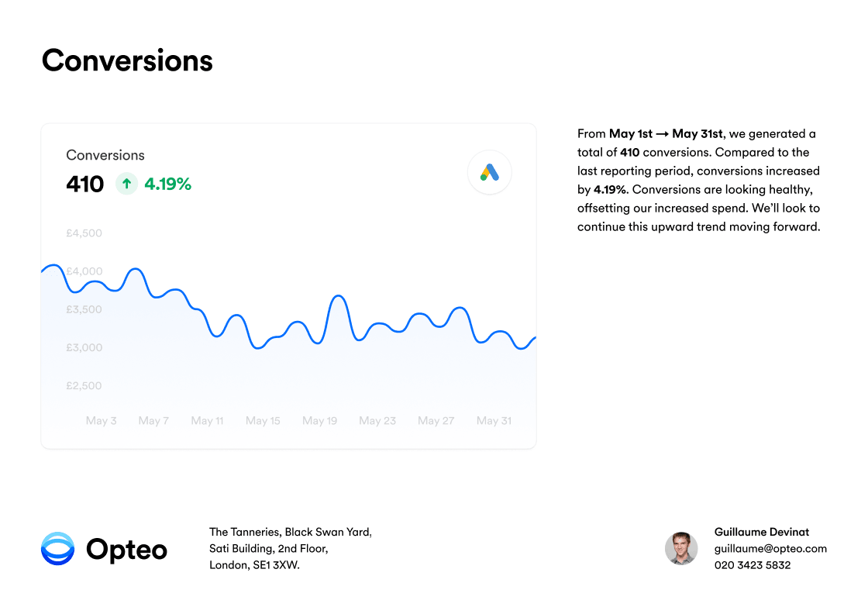
Task: Click Guillaume Devinat's profile photo
Action: [681, 548]
